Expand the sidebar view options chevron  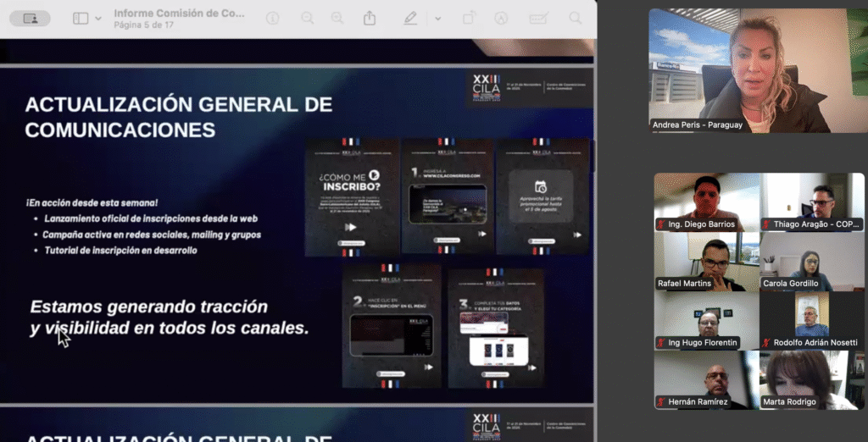[x=98, y=18]
